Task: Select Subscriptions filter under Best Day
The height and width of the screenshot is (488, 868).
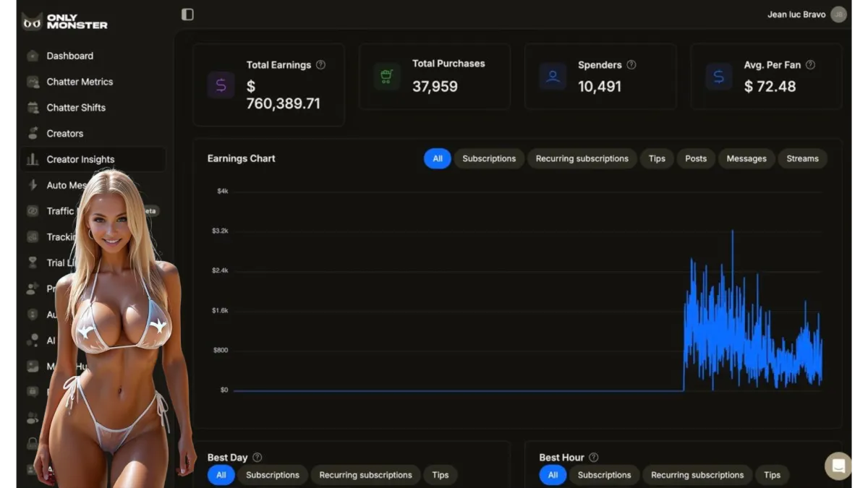Action: tap(273, 475)
